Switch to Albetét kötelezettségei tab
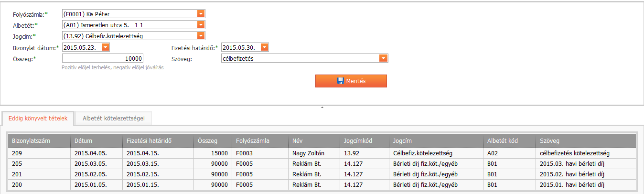This screenshot has width=644, height=194. coord(114,118)
